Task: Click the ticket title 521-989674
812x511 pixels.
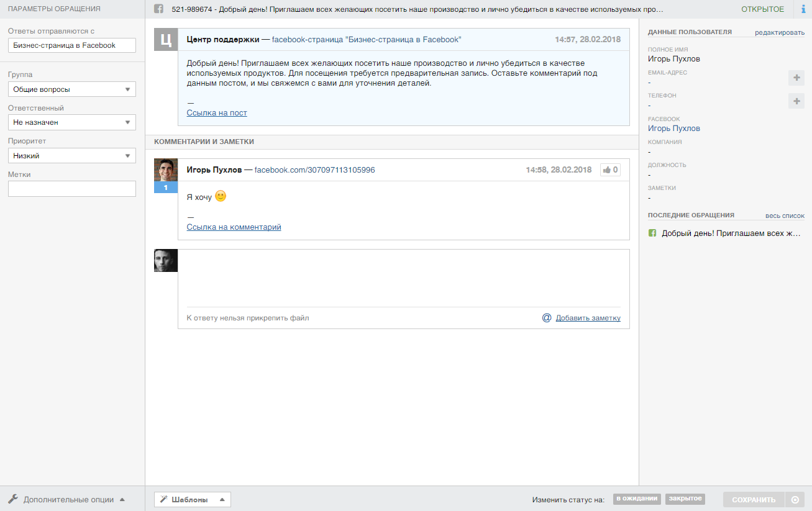Action: pyautogui.click(x=417, y=10)
